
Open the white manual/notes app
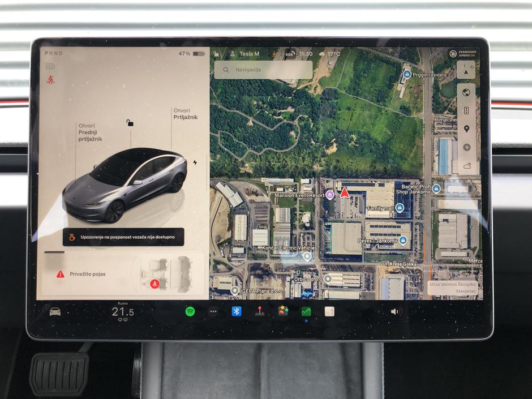click(x=329, y=311)
